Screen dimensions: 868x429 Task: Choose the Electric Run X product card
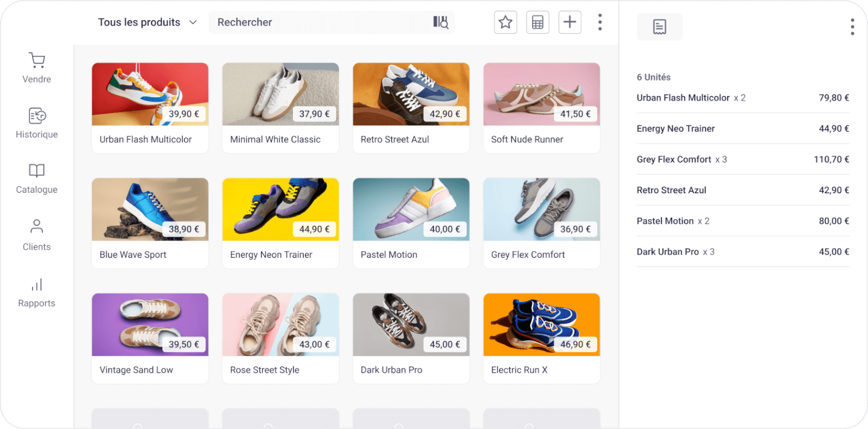click(541, 338)
